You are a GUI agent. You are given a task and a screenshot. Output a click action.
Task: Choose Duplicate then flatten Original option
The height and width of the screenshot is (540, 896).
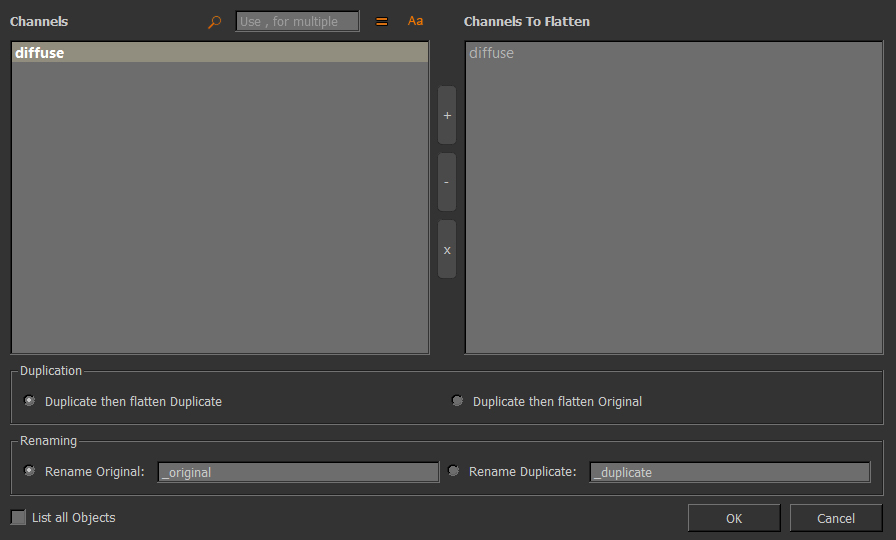coord(458,401)
